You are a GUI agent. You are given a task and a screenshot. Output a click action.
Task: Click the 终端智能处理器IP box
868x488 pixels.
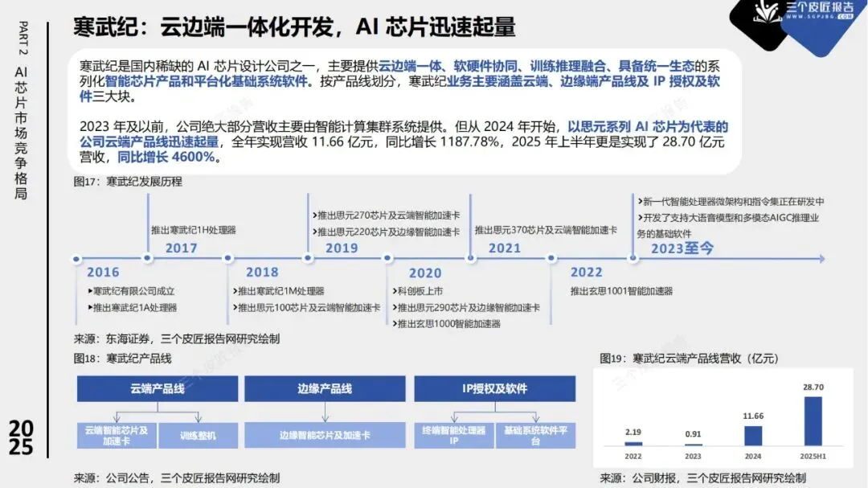(x=454, y=436)
